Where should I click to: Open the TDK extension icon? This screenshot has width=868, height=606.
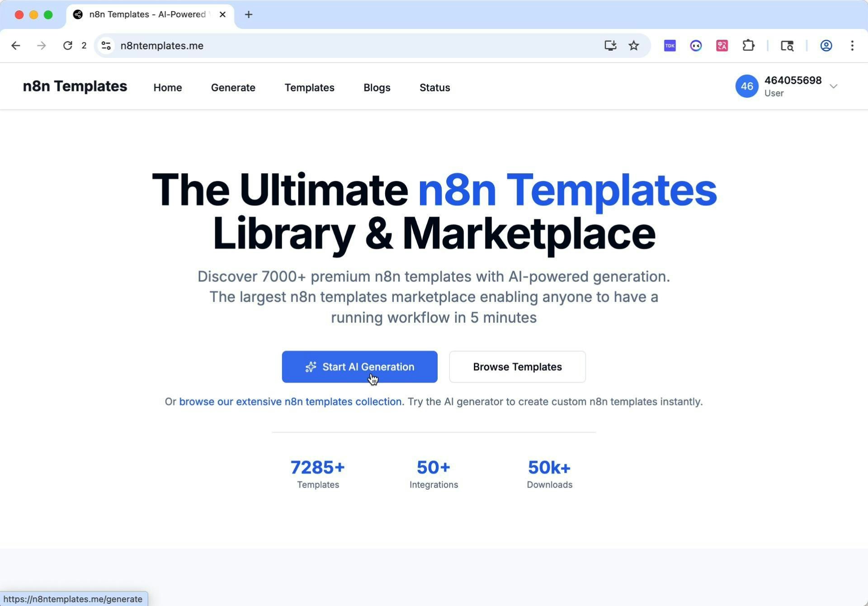point(670,46)
